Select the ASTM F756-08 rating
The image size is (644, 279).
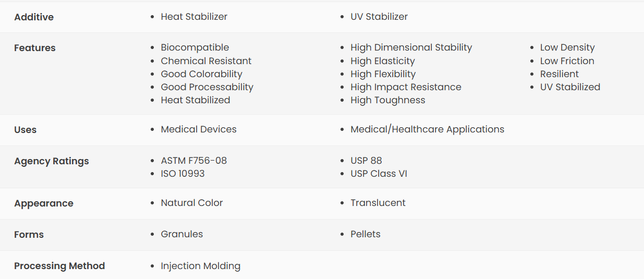click(194, 161)
